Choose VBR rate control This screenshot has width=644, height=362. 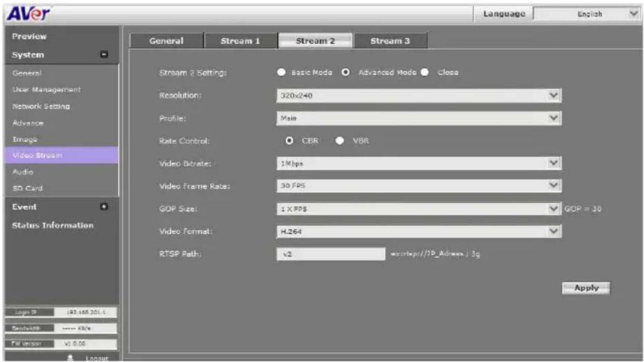pos(340,141)
